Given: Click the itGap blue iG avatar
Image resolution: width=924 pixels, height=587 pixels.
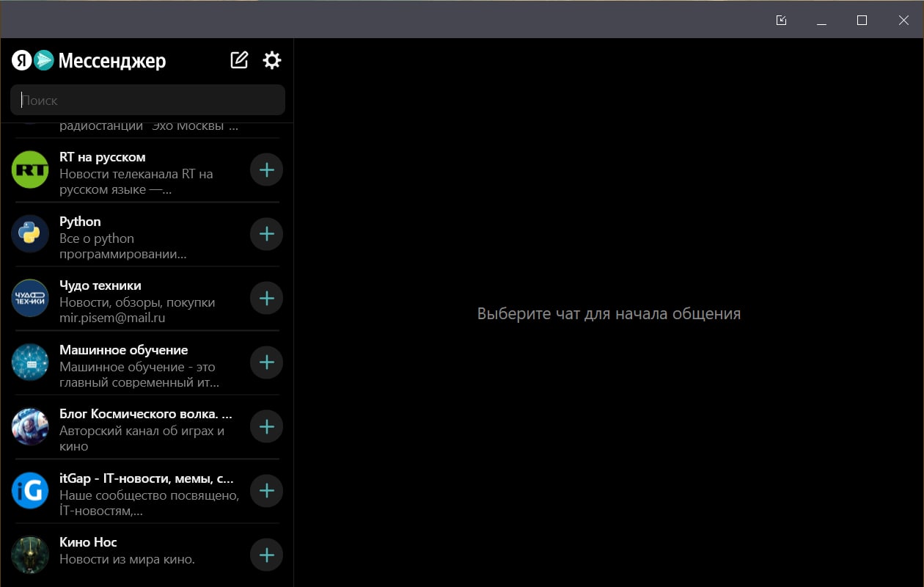Looking at the screenshot, I should pyautogui.click(x=30, y=491).
